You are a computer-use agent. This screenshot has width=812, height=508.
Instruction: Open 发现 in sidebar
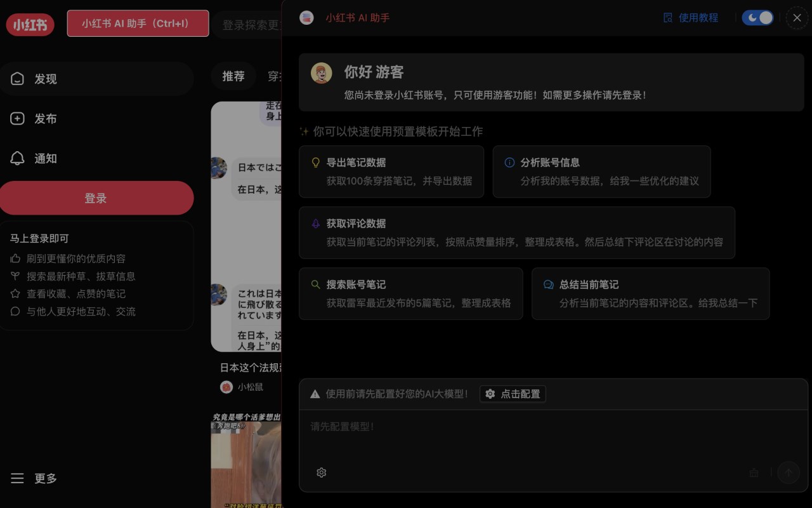96,79
